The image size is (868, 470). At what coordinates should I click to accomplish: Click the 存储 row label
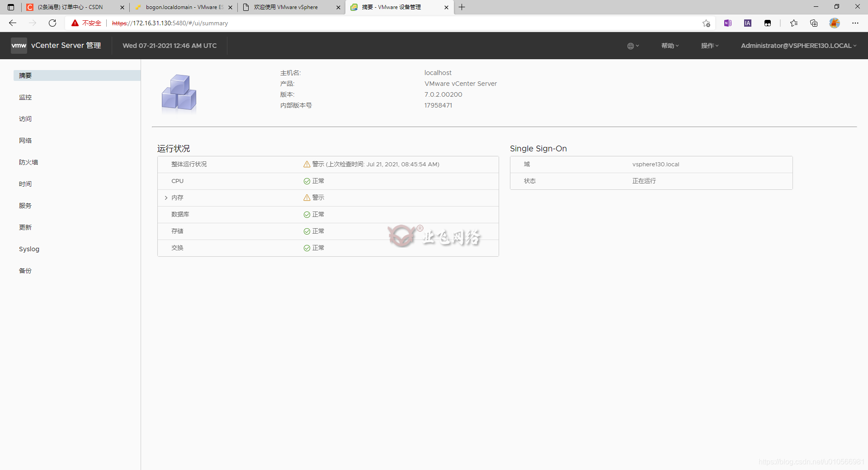177,231
